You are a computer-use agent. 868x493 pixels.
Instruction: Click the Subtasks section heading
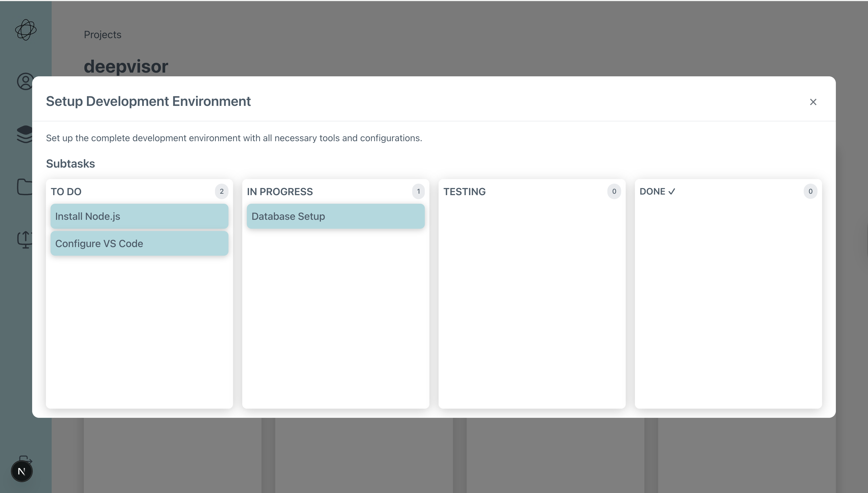coord(70,164)
